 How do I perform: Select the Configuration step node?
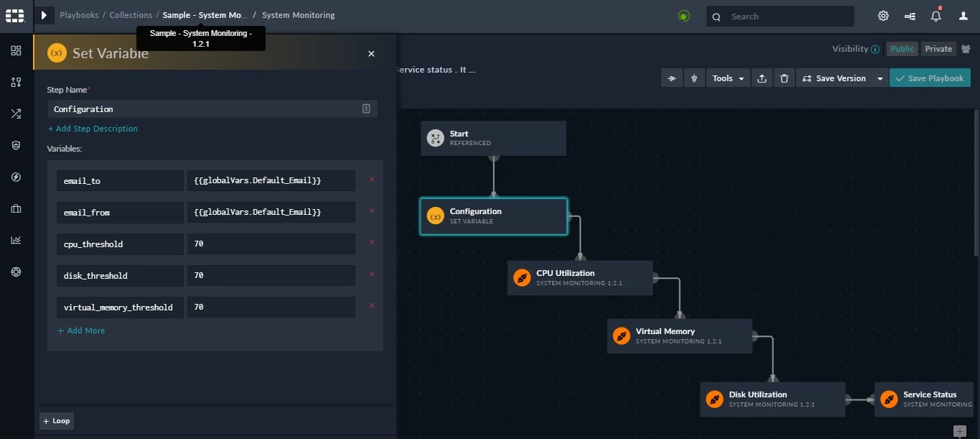493,216
